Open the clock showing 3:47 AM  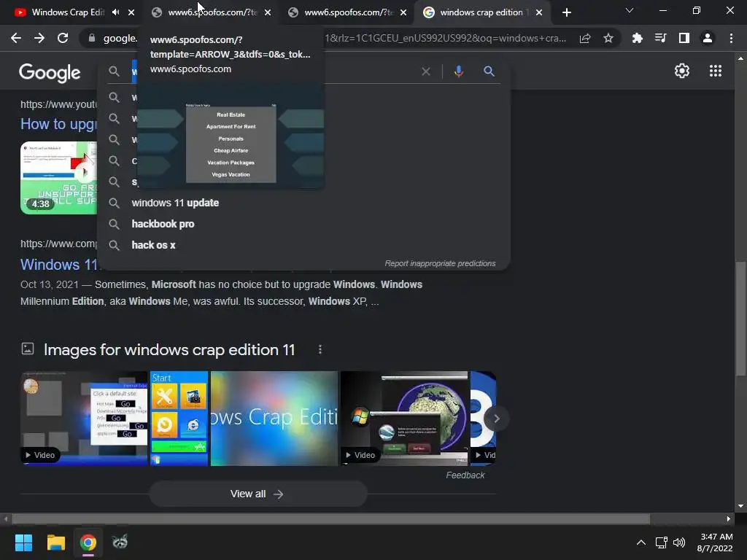coord(716,542)
